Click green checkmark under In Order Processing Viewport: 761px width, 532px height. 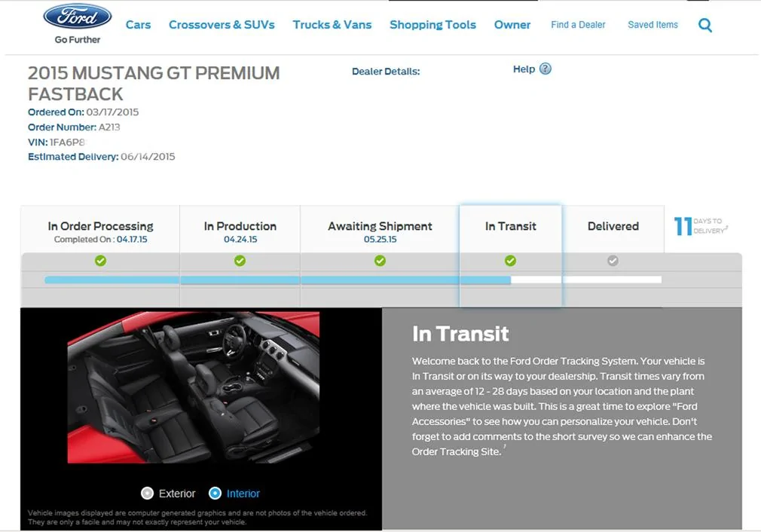[100, 261]
